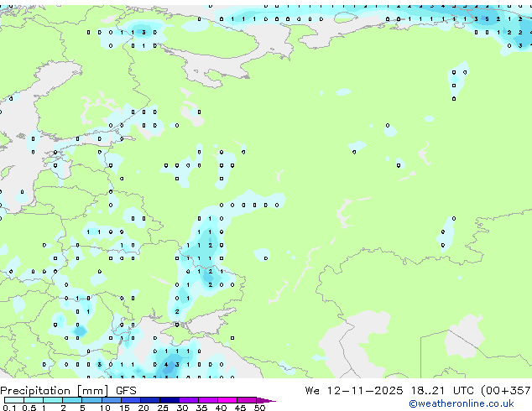Pick the 5–10 mm legend color swatch
Screen dimensions: 532x411
point(91,400)
